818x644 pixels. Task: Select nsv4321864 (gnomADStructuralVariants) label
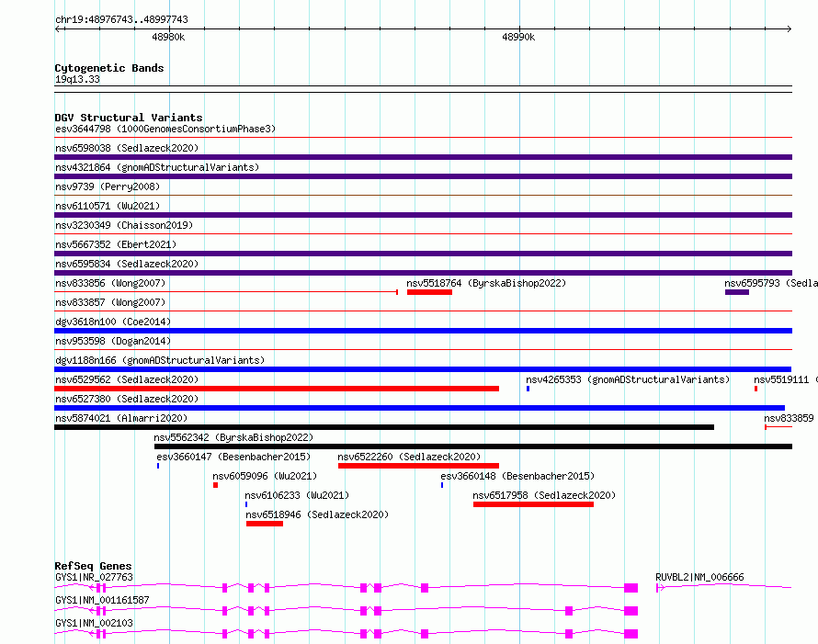point(157,167)
